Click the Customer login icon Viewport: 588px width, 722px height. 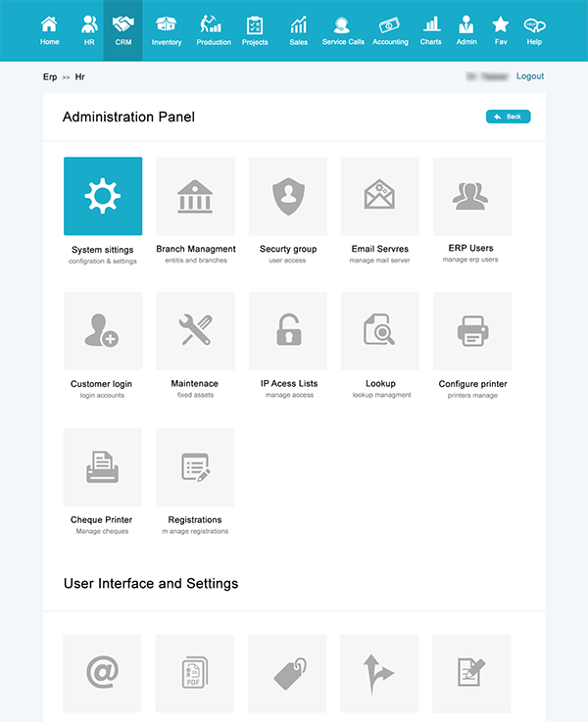[103, 331]
